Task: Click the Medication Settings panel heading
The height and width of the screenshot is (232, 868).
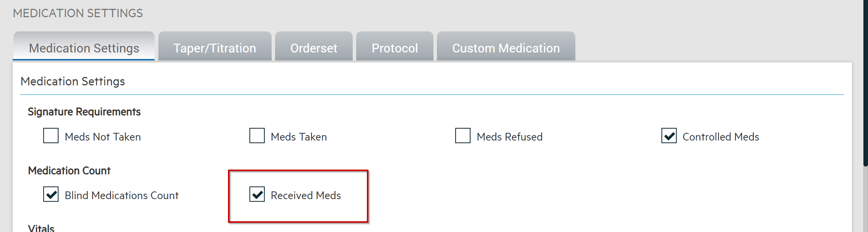Action: [x=73, y=81]
